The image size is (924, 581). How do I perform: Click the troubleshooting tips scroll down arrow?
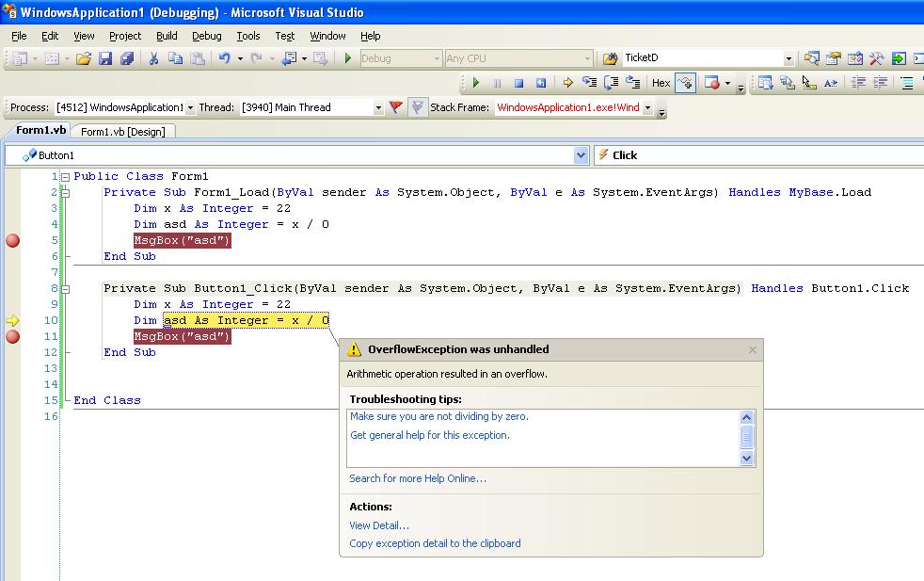tap(746, 459)
